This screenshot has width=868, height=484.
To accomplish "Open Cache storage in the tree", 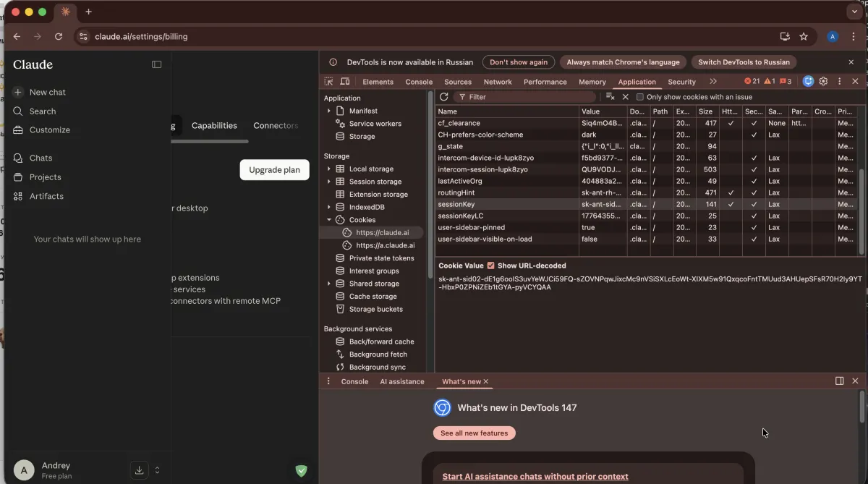I will [x=373, y=296].
